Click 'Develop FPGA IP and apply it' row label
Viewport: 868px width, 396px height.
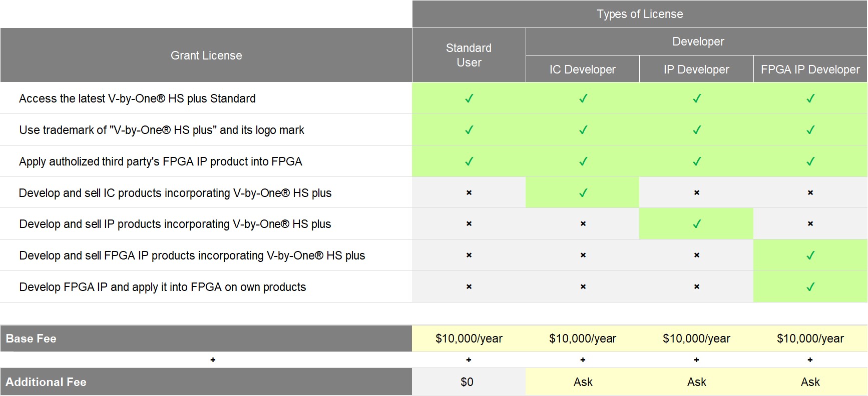[163, 287]
